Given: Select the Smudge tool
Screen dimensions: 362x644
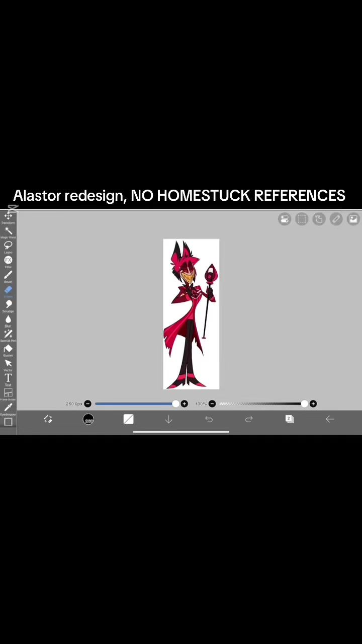Looking at the screenshot, I should tap(8, 306).
